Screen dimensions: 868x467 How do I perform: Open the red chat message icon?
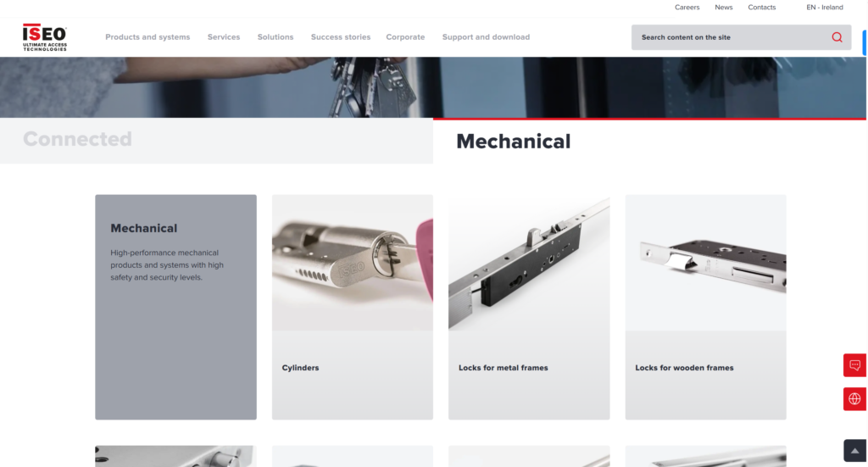pyautogui.click(x=854, y=365)
